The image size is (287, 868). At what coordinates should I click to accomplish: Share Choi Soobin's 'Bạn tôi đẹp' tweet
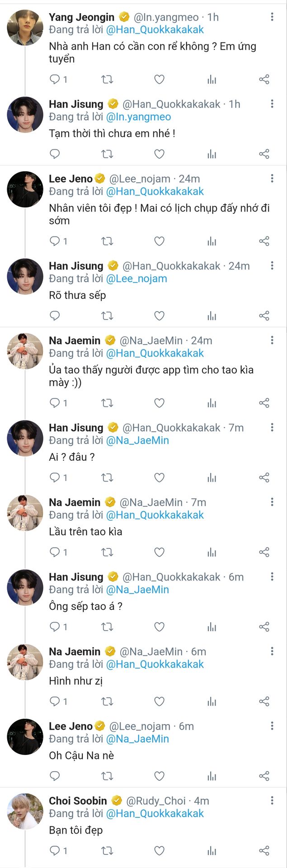pos(264,851)
